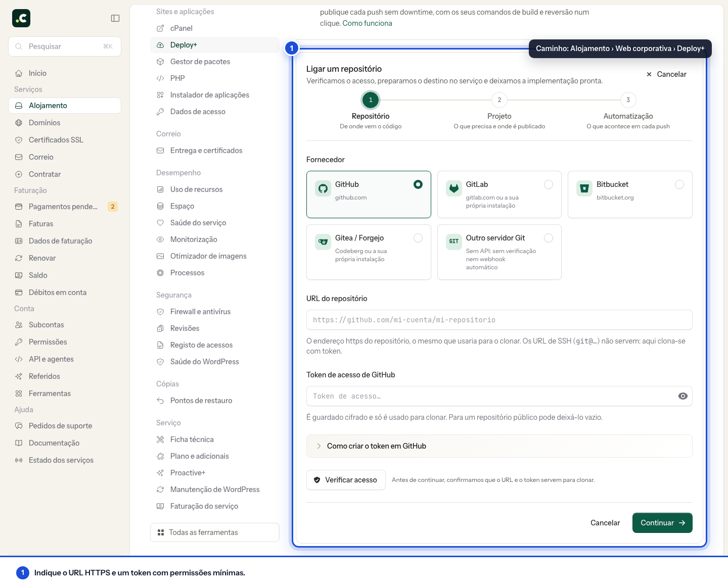Open Firewall e antivírus tool
The height and width of the screenshot is (588, 728).
(215, 312)
